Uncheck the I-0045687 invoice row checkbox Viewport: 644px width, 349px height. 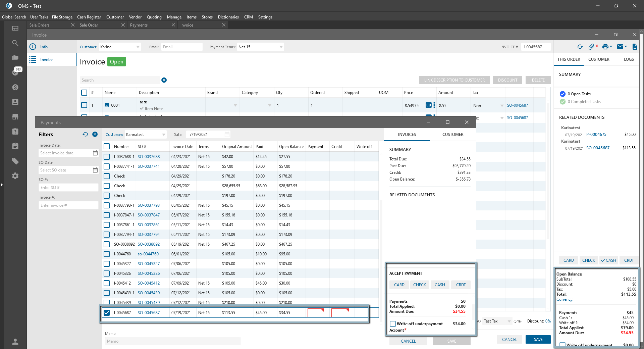[x=107, y=313]
